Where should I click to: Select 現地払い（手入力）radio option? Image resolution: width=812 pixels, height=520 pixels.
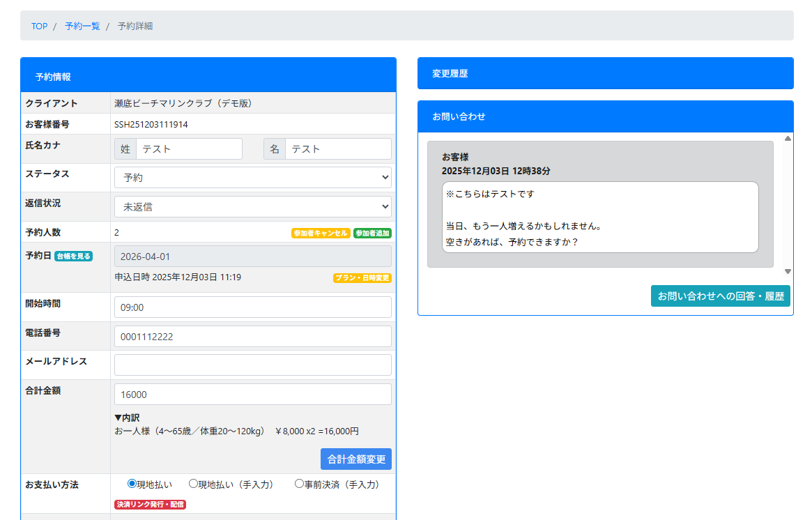pyautogui.click(x=194, y=484)
